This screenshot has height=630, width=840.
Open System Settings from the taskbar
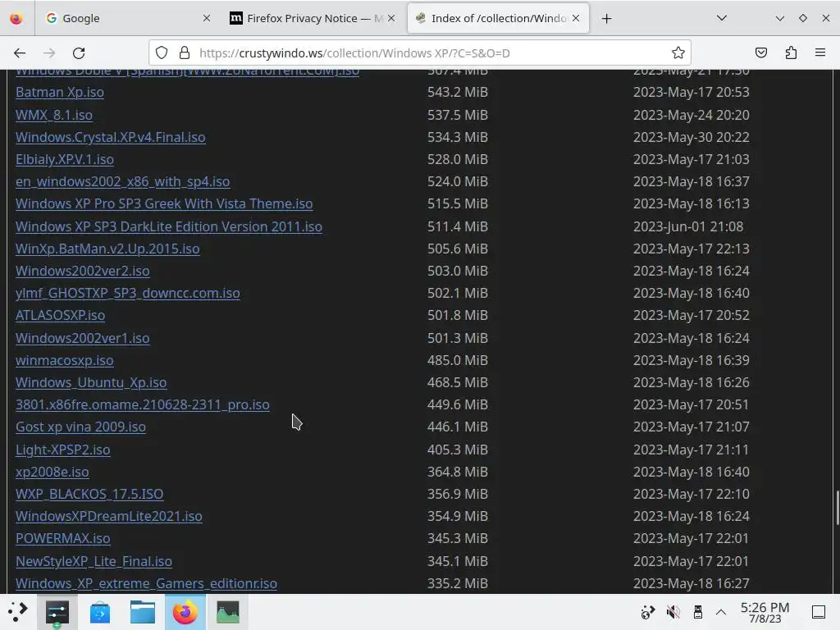click(57, 612)
